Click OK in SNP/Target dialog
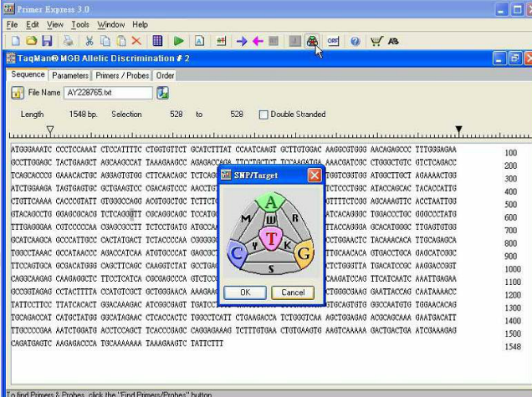The image size is (532, 397). pyautogui.click(x=245, y=293)
